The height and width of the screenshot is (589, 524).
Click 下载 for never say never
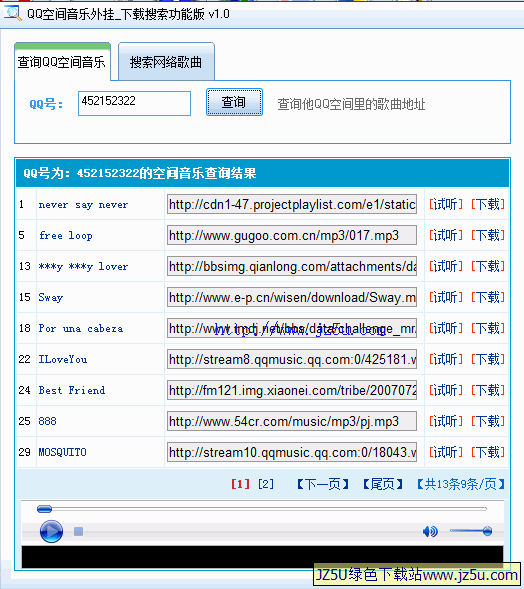(x=488, y=204)
